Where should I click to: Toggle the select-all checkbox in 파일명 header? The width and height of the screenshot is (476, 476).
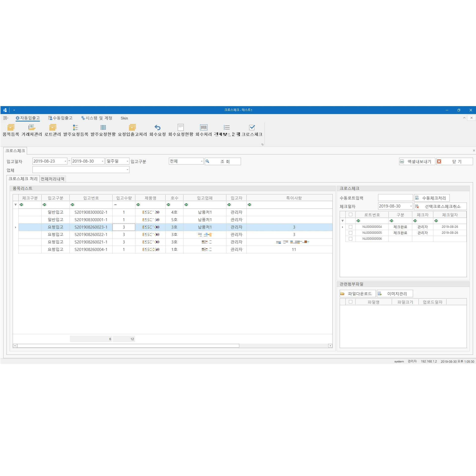[350, 302]
